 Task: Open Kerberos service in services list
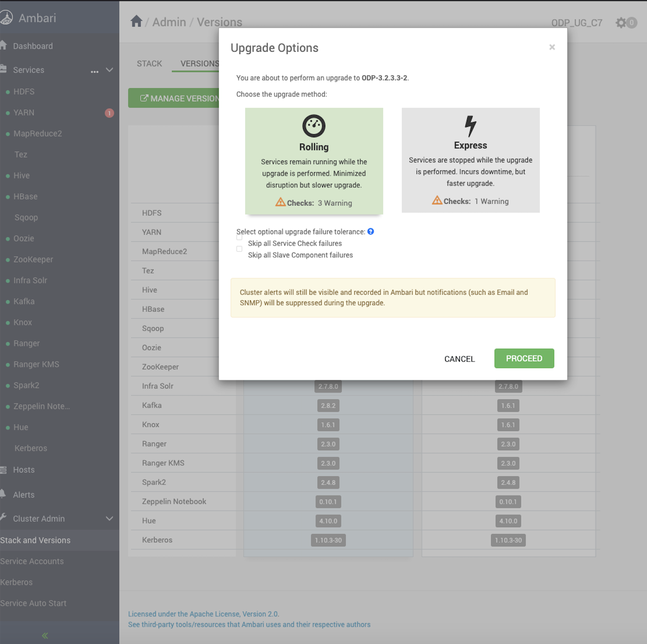31,448
